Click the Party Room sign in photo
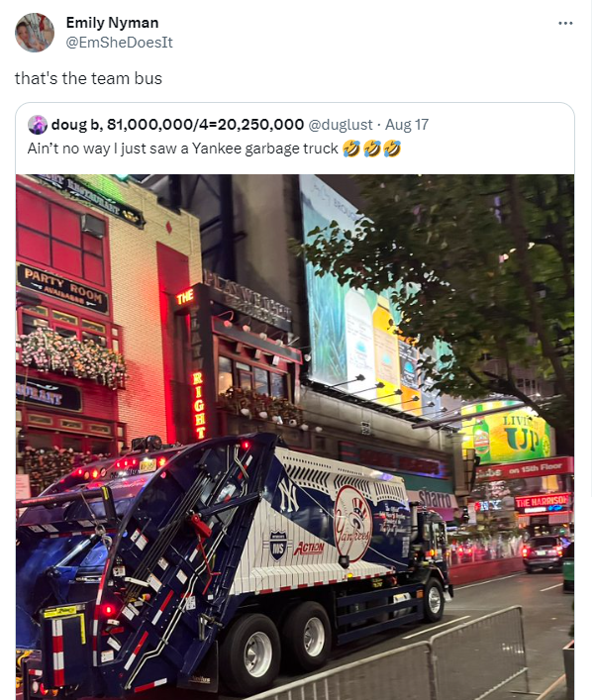Viewport: 594px width, 700px height. pyautogui.click(x=62, y=288)
